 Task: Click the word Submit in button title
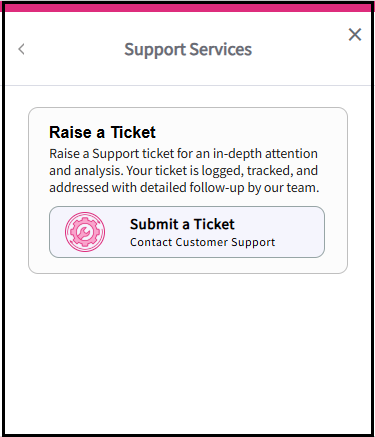[x=154, y=224]
